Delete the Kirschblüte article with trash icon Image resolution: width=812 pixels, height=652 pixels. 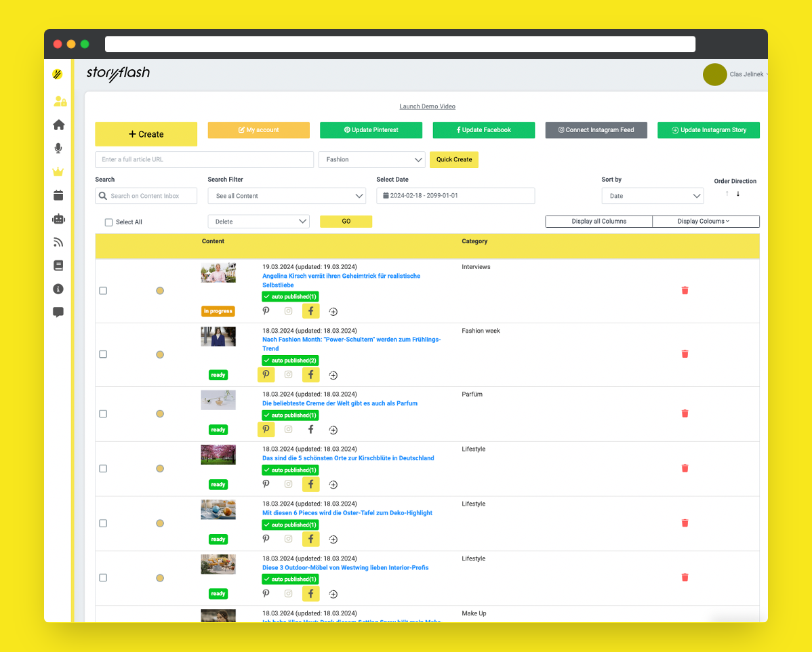click(685, 469)
